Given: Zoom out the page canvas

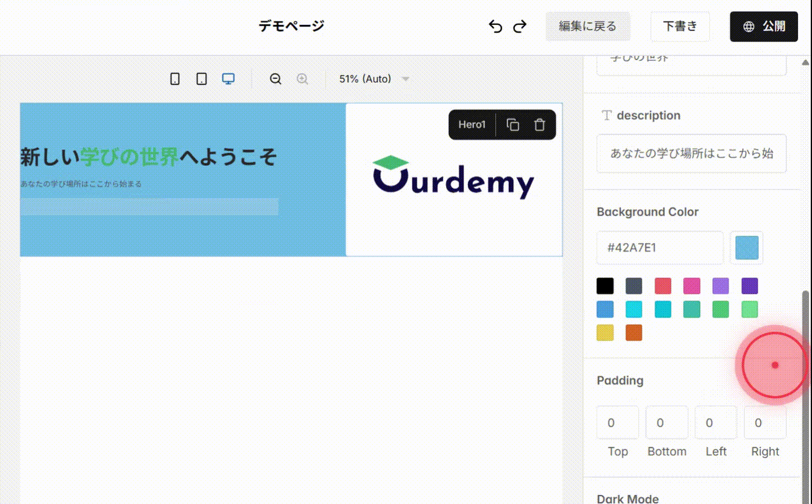Looking at the screenshot, I should tap(276, 79).
